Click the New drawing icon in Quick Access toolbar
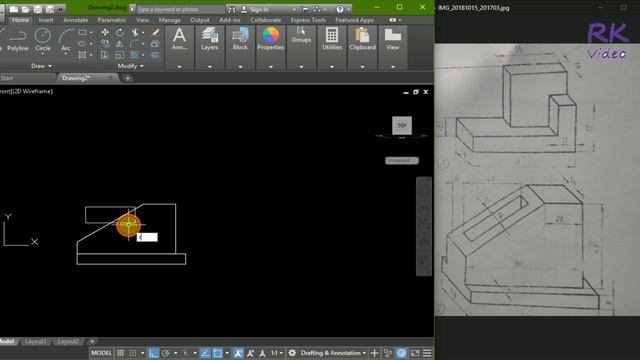 tap(13, 9)
